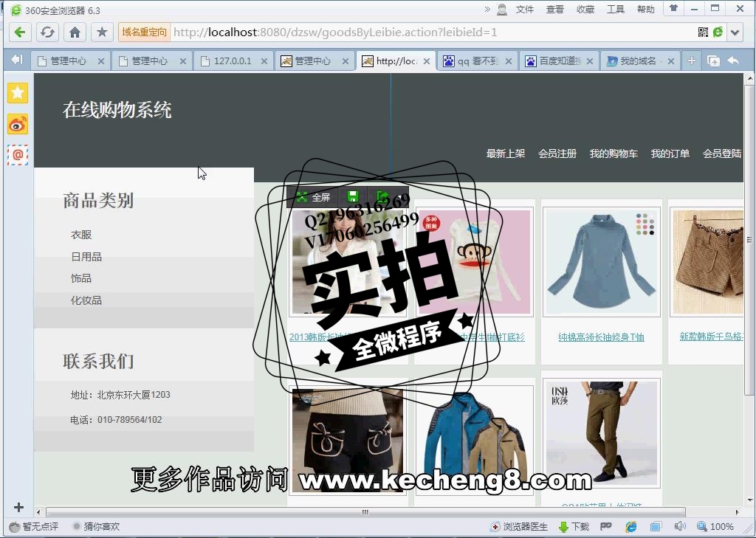Viewport: 756px width, 538px height.
Task: Open the browser home page icon
Action: point(75,32)
